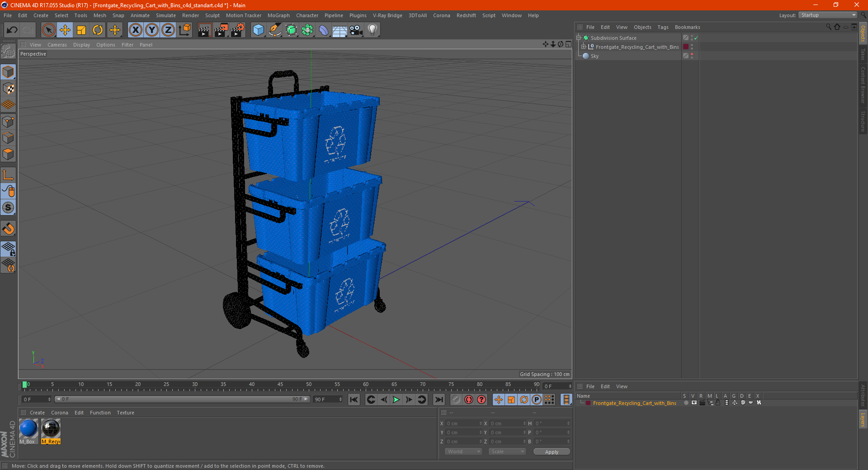Click the timeline range slider bar
The height and width of the screenshot is (470, 868).
[x=182, y=399]
